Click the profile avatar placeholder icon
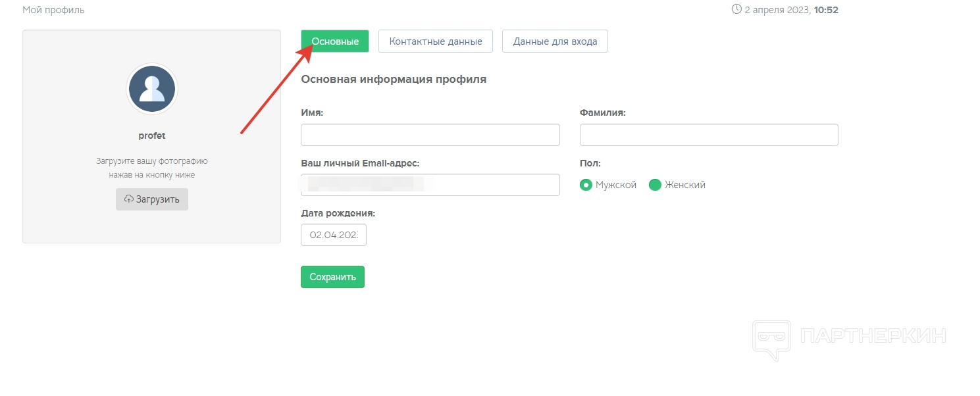980x396 pixels. coord(152,89)
